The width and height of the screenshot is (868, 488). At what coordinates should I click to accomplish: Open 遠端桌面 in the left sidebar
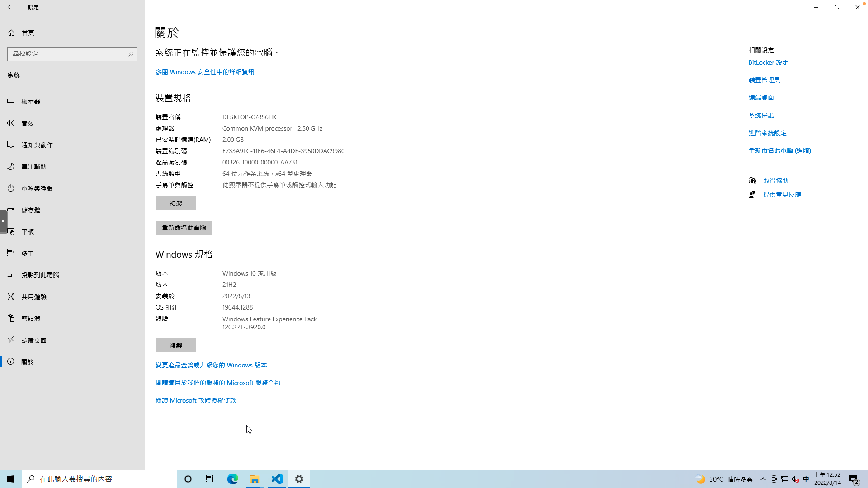(x=72, y=340)
